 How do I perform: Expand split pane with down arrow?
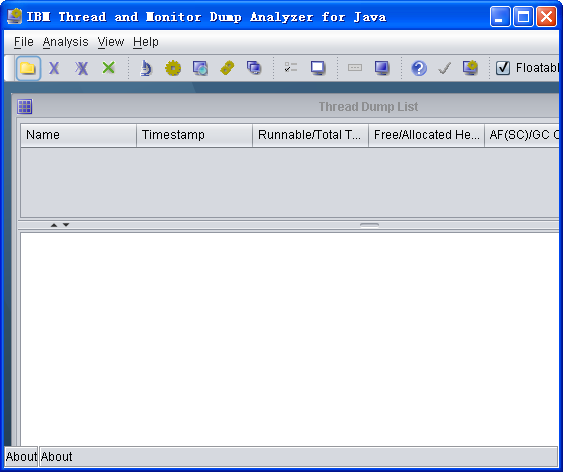[66, 225]
